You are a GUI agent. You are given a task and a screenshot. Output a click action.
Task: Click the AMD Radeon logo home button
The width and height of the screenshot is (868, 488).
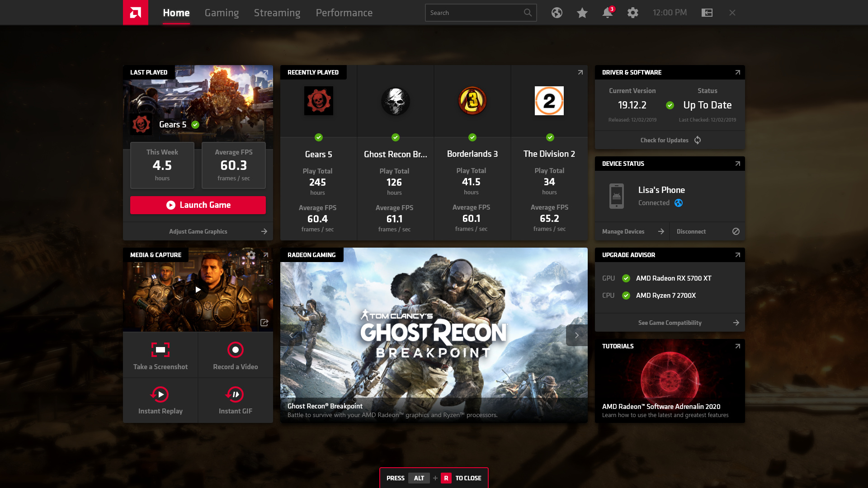tap(135, 13)
